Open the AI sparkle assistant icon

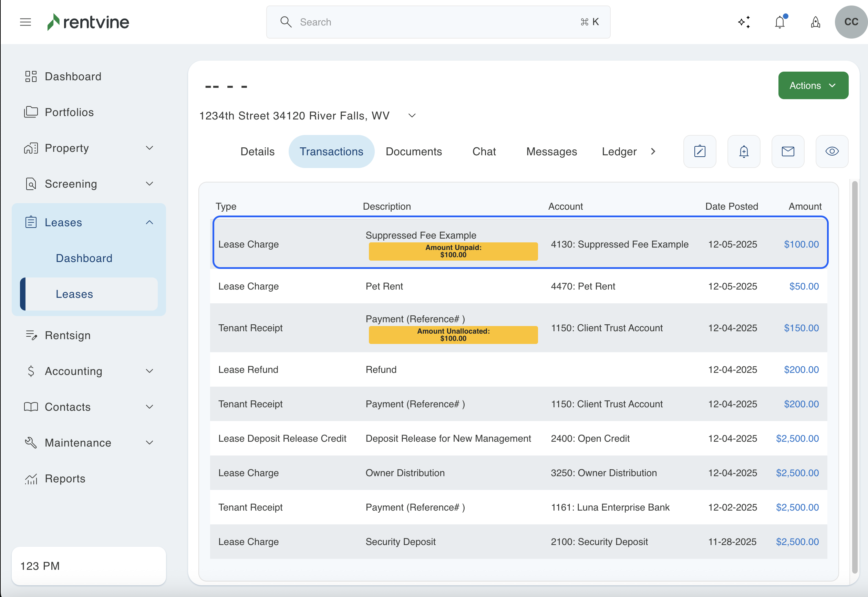(x=744, y=22)
